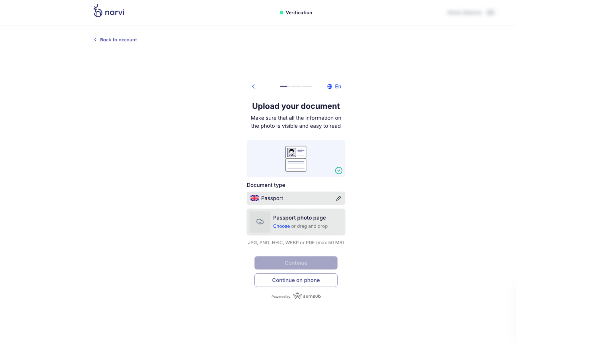Click the blurred user account menu
This screenshot has width=592, height=364.
[471, 13]
